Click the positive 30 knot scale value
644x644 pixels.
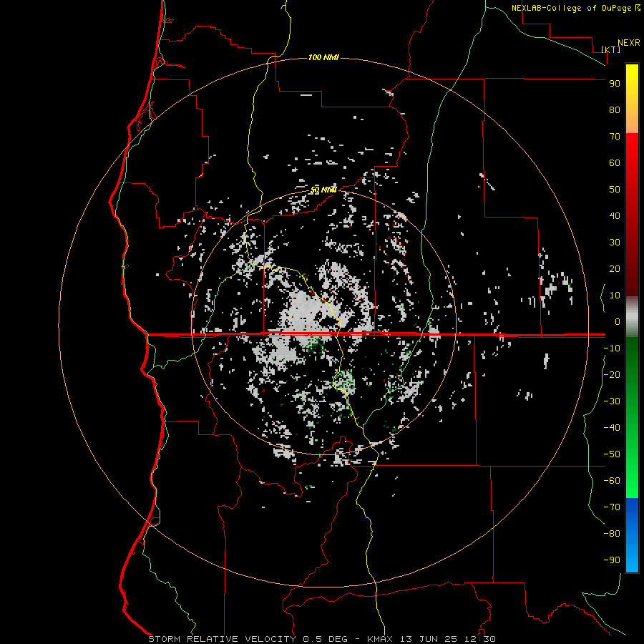point(615,243)
